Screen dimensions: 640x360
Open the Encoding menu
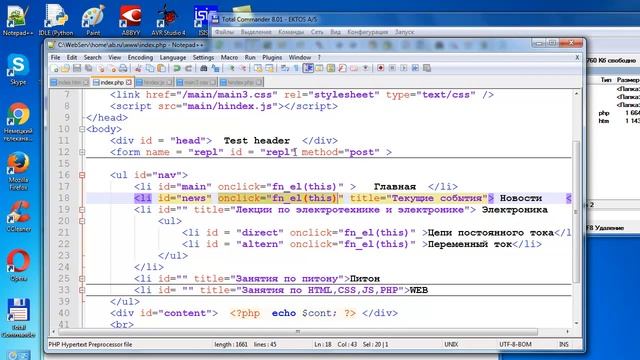[x=140, y=58]
